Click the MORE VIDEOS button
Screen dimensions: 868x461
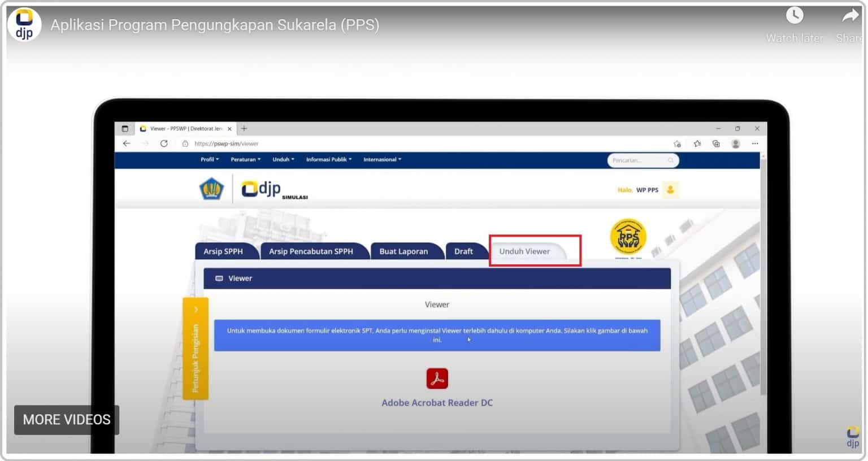67,420
